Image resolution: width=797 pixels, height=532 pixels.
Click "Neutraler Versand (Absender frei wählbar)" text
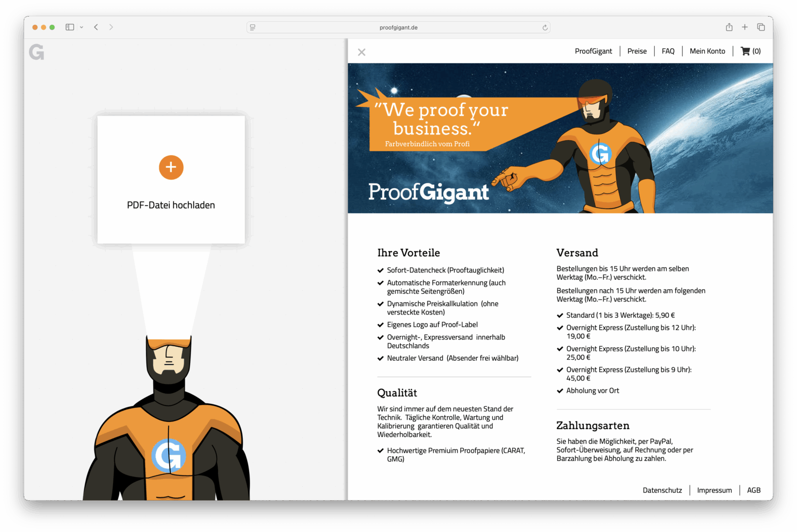point(452,358)
